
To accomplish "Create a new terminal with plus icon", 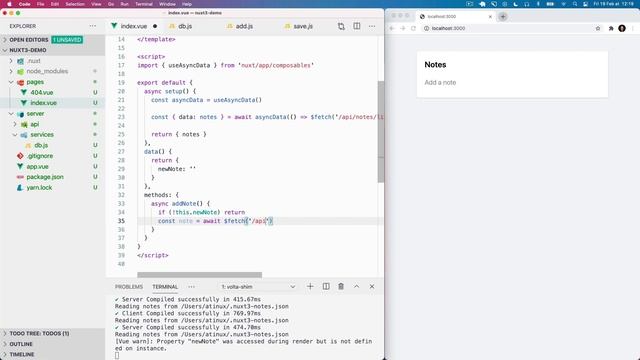I will pyautogui.click(x=310, y=287).
